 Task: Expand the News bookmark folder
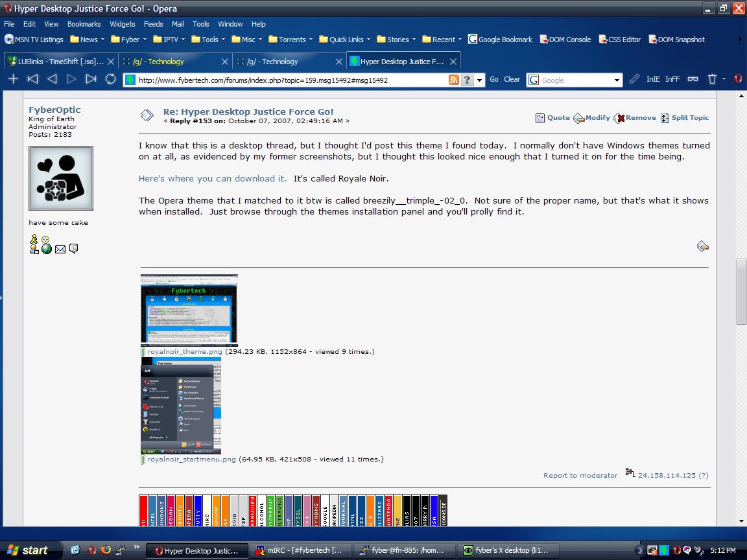[87, 40]
